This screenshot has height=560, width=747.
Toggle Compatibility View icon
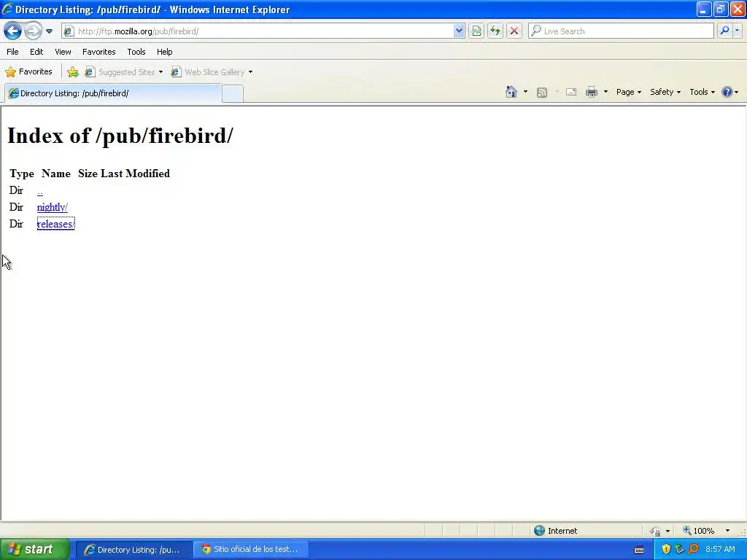click(476, 31)
